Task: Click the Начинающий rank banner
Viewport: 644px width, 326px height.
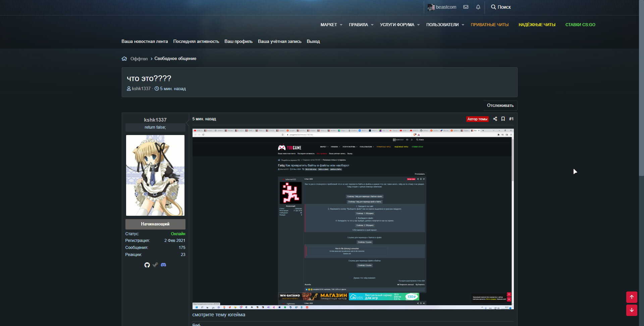Action: pos(155,224)
